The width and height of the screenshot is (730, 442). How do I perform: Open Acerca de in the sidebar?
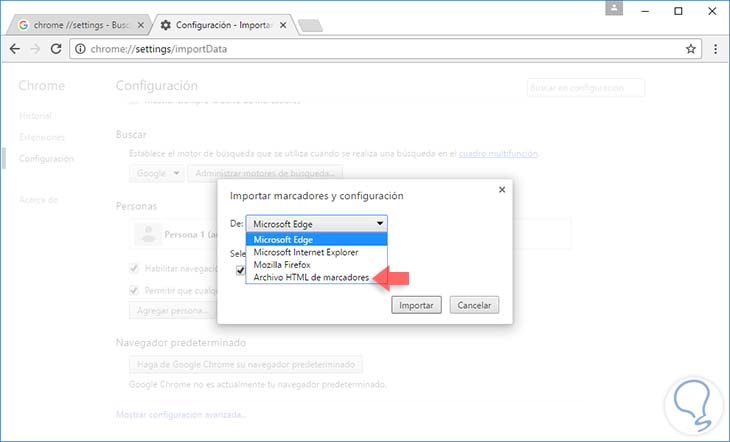[x=39, y=200]
